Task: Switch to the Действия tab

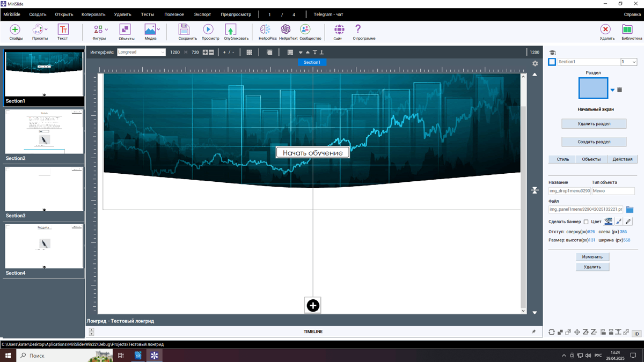Action: [622, 159]
